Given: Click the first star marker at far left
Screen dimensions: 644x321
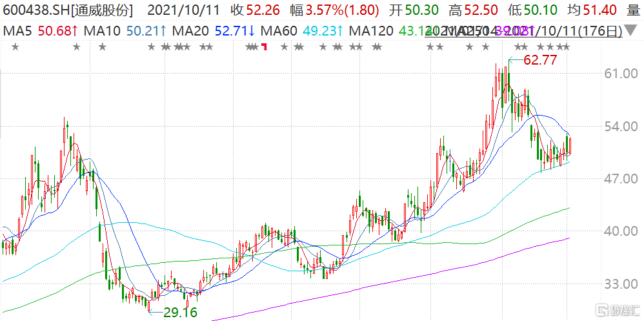Looking at the screenshot, I should tap(15, 47).
